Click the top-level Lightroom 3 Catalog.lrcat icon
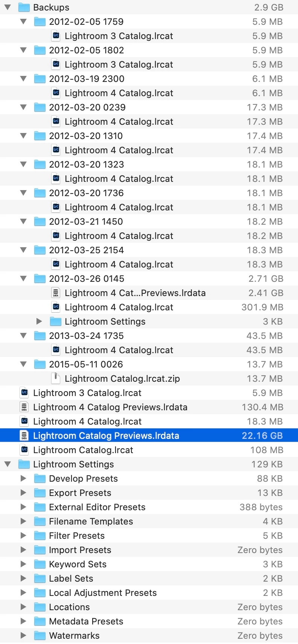The width and height of the screenshot is (298, 644). [24, 393]
